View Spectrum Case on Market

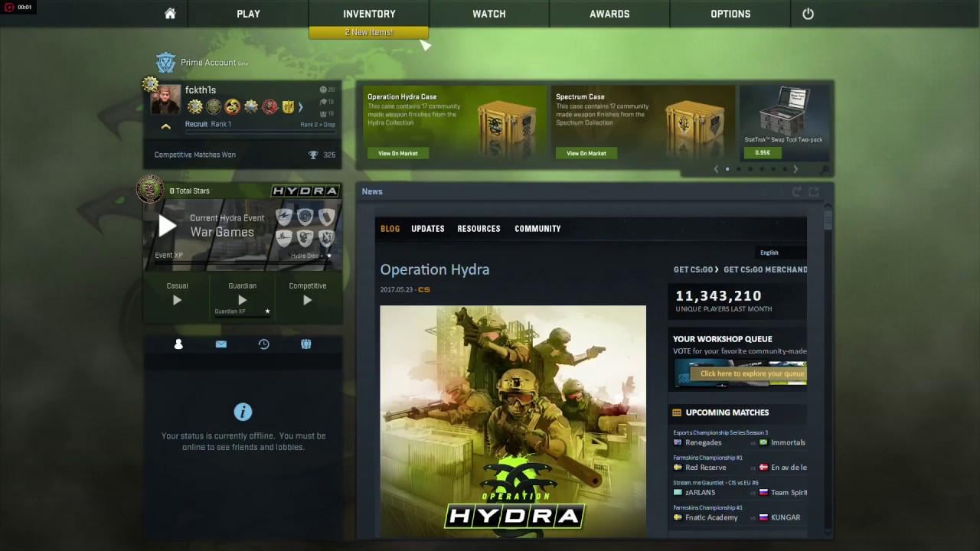(x=586, y=153)
